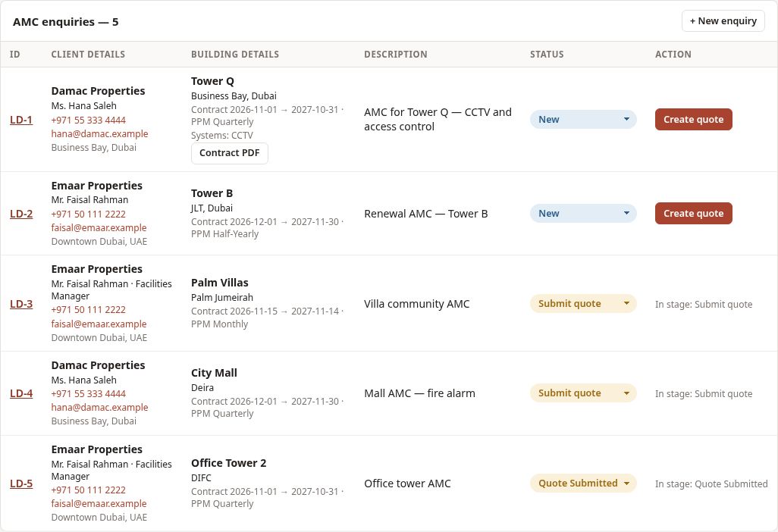The width and height of the screenshot is (778, 532).
Task: Click the + New enquiry button
Action: pyautogui.click(x=723, y=20)
